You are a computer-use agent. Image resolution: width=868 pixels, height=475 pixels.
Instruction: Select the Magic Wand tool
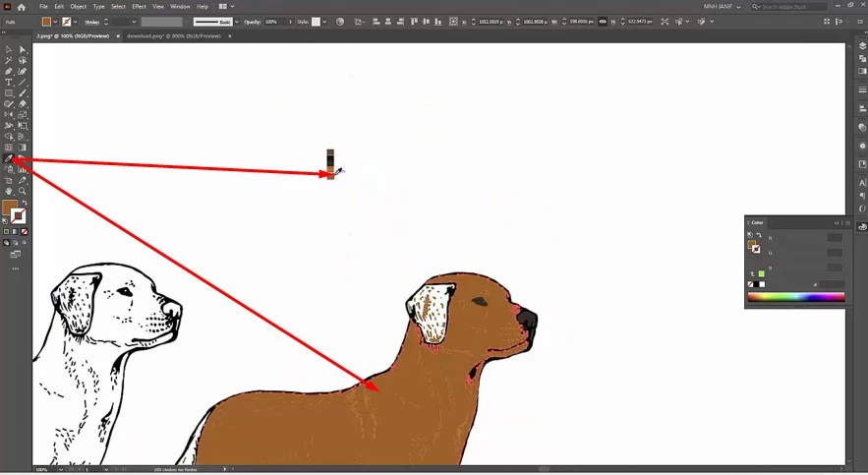8,60
